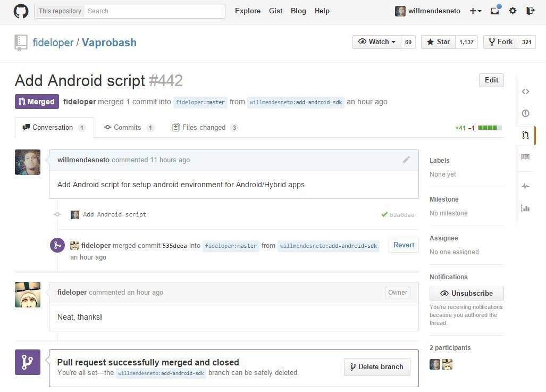546x392 pixels.
Task: Open the Pulse icon in the sidebar
Action: pyautogui.click(x=525, y=186)
